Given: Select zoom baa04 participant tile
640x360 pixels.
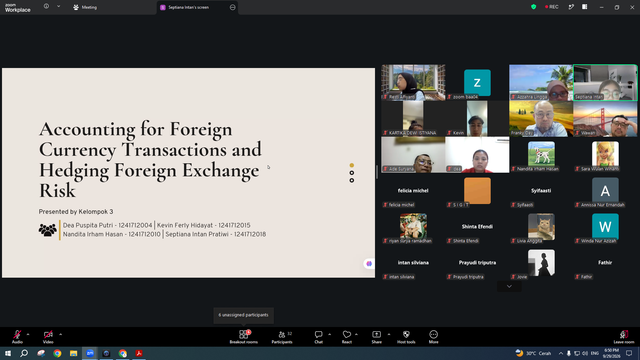Looking at the screenshot, I should [477, 82].
